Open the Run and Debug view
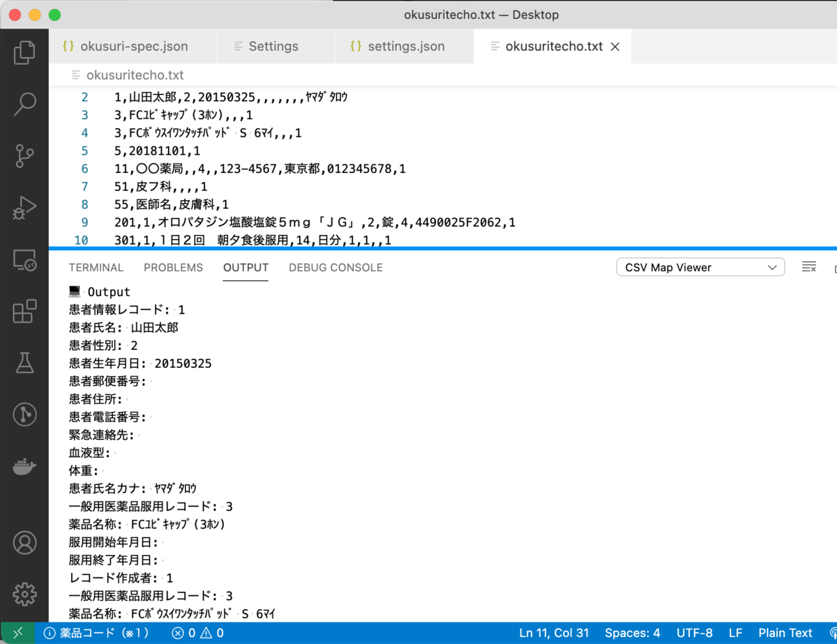 (x=24, y=208)
